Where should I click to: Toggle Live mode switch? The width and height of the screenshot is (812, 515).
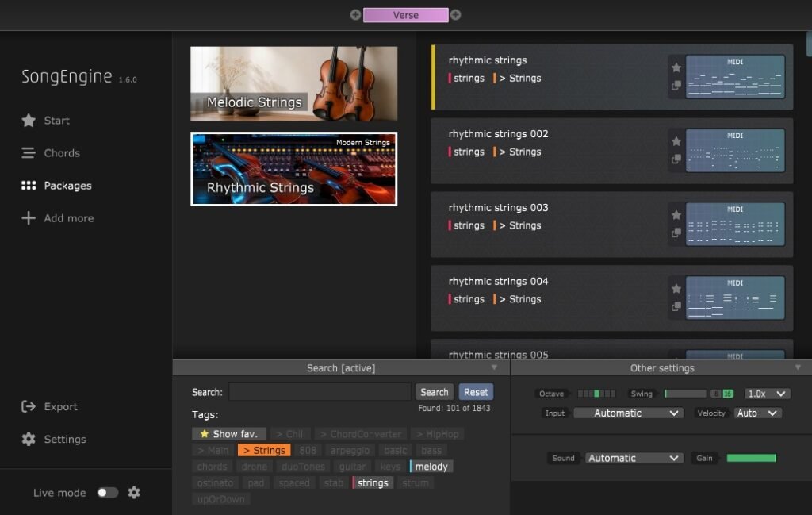(108, 493)
